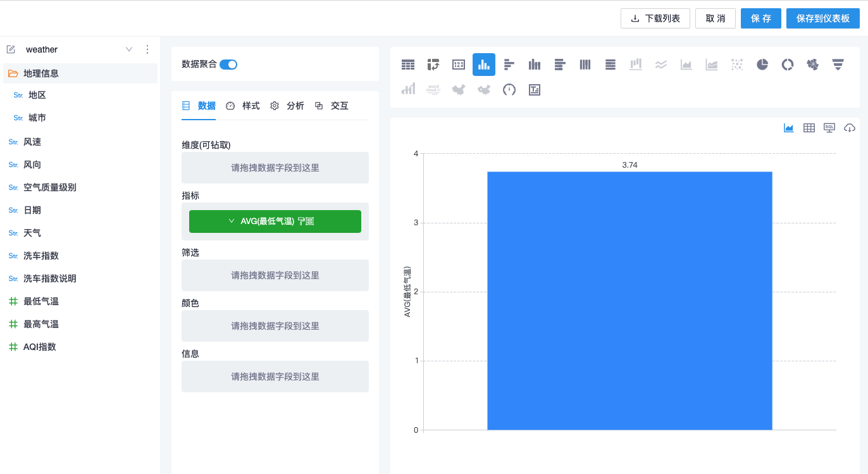Screen dimensions: 868x474
Task: Click the 保存到仪表板 button
Action: pos(822,18)
